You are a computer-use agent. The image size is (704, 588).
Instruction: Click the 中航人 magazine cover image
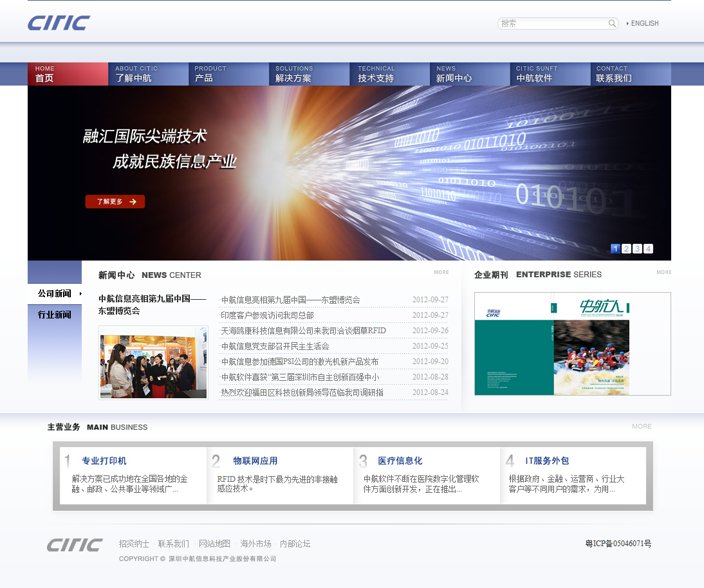(573, 344)
